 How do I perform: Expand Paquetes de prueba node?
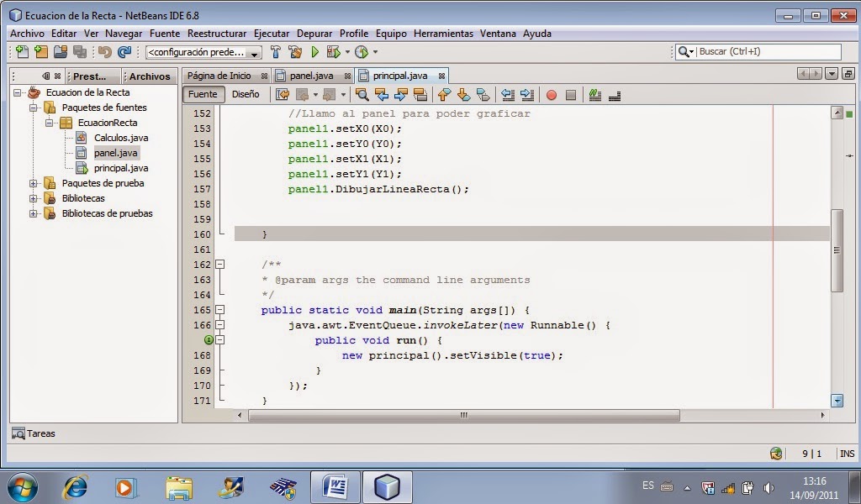point(33,183)
